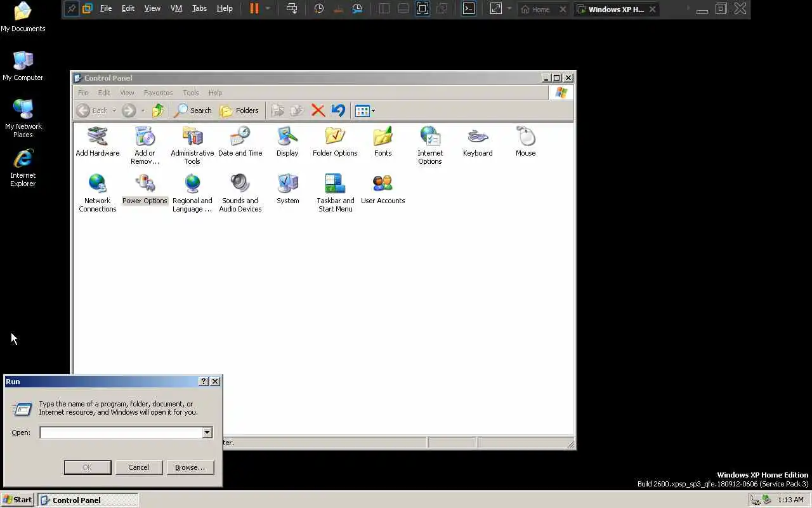Select the Mouse icon
This screenshot has height=508, width=812.
(525, 142)
